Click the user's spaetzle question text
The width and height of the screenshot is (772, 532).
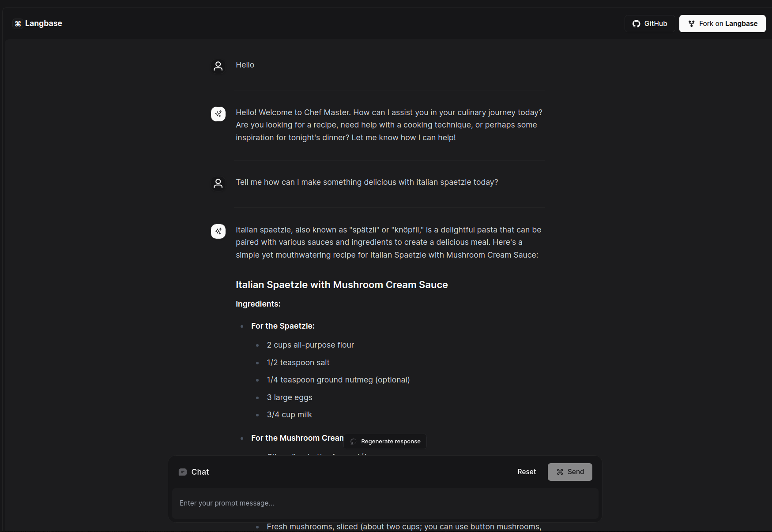tap(367, 182)
